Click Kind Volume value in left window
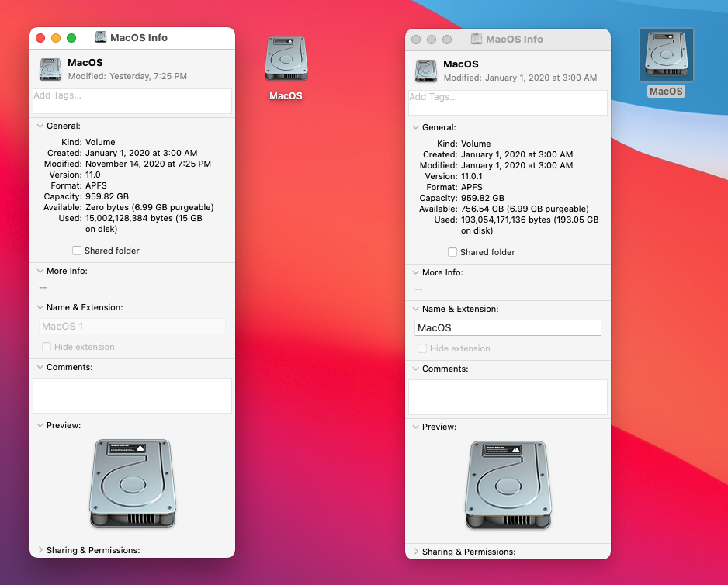Viewport: 728px width, 585px height. tap(100, 142)
